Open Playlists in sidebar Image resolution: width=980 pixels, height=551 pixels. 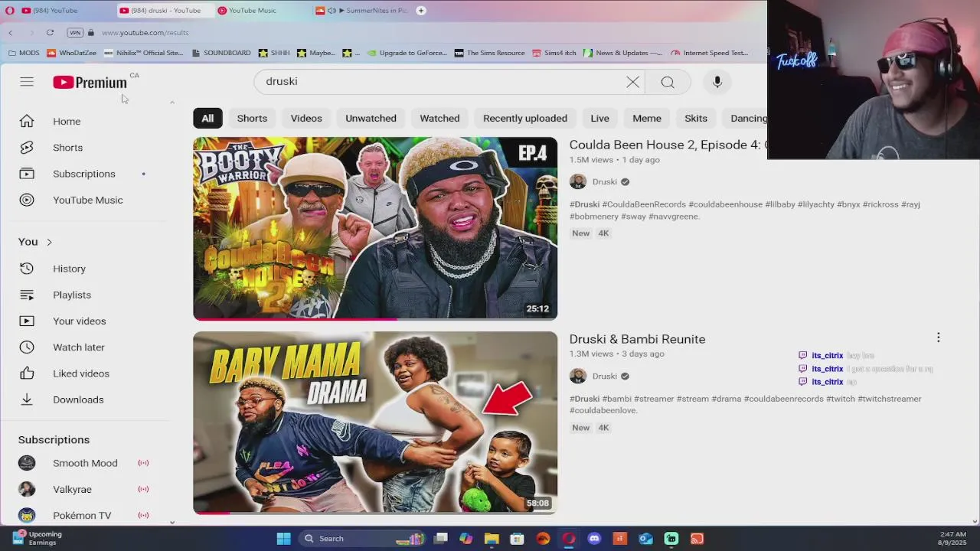(x=71, y=295)
